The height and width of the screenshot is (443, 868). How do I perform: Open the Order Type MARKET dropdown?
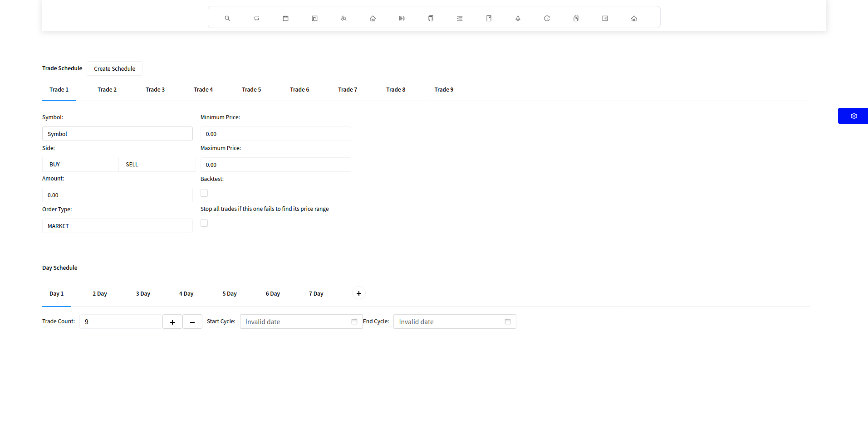point(117,226)
